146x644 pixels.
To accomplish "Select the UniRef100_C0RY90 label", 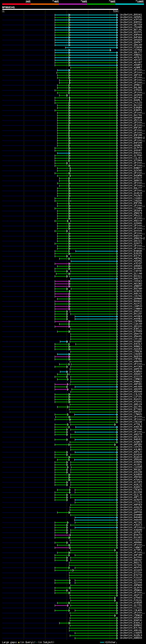I will [131, 271].
